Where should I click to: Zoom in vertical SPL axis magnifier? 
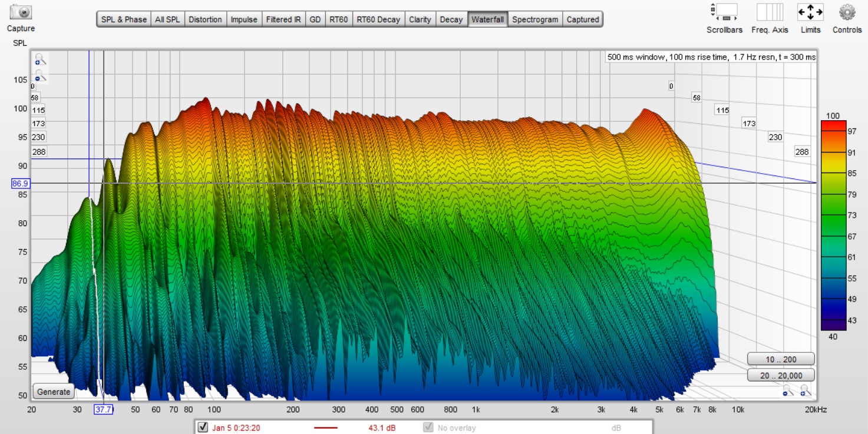[39, 59]
